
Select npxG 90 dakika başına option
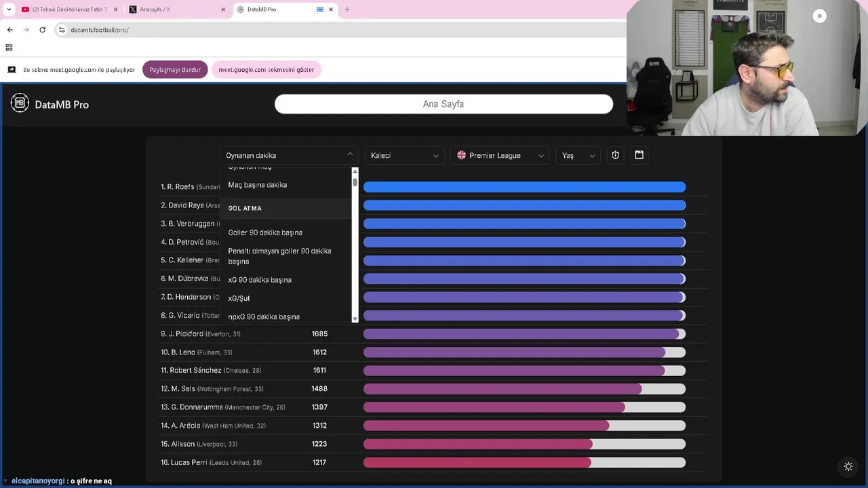pyautogui.click(x=285, y=317)
